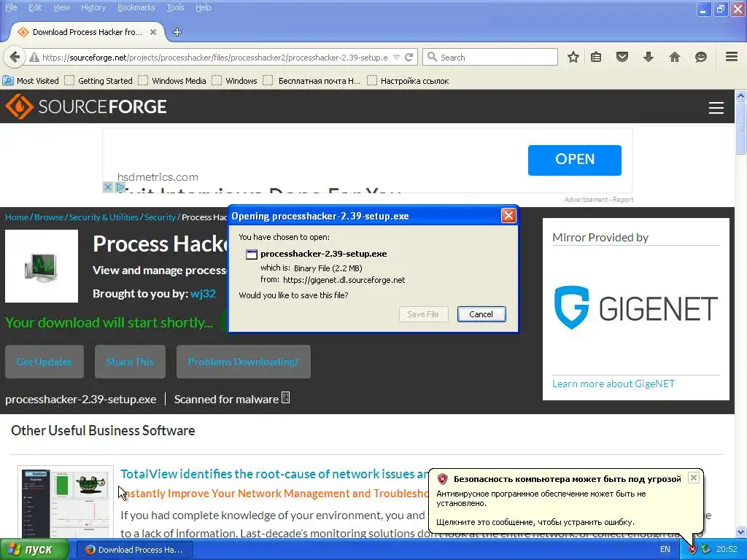Click the site security warning icon

point(34,58)
